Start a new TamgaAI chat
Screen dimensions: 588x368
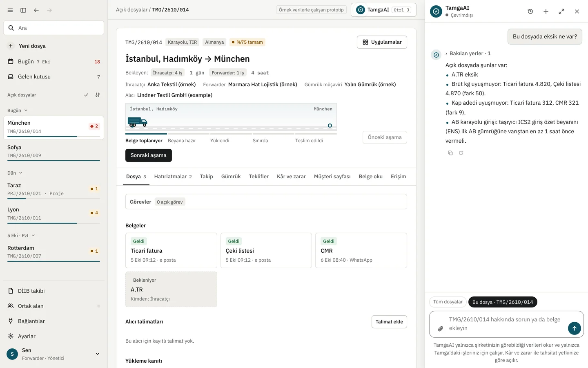546,11
